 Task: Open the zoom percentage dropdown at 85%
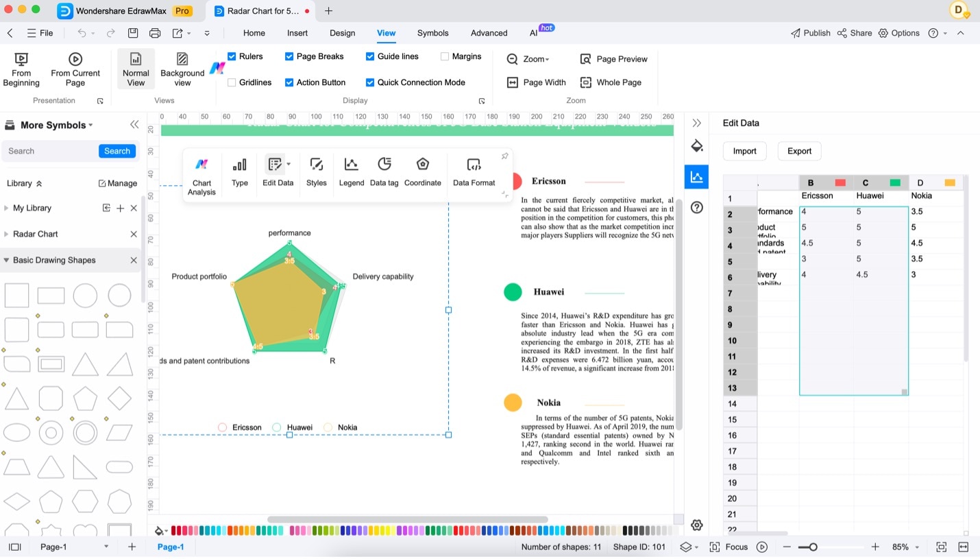pos(918,547)
